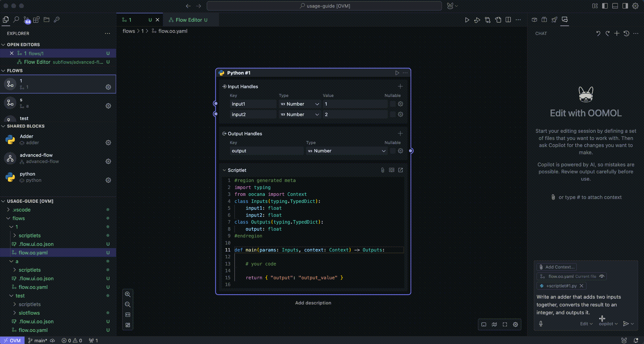Open the type dropdown for input1

[x=299, y=104]
